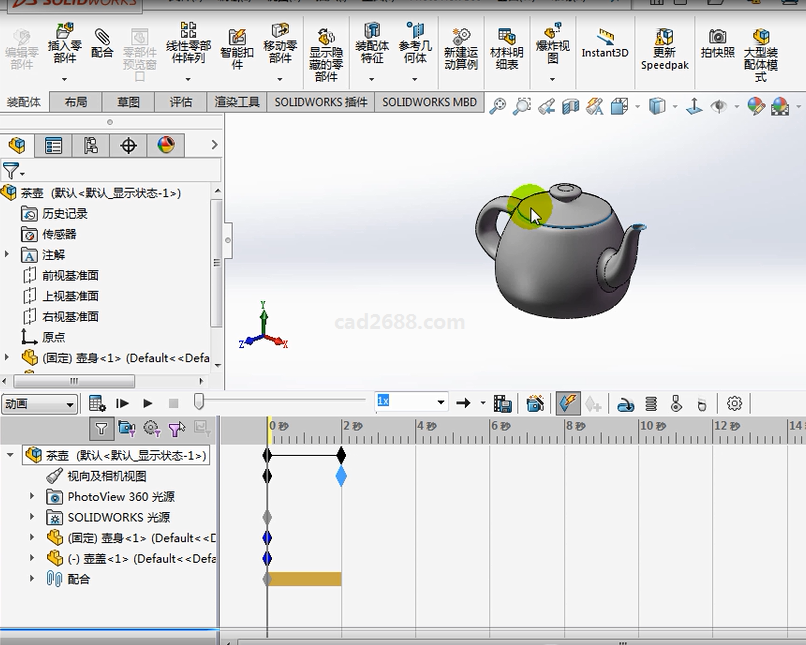
Task: Click the Save Animation icon in motion toolbar
Action: click(503, 404)
